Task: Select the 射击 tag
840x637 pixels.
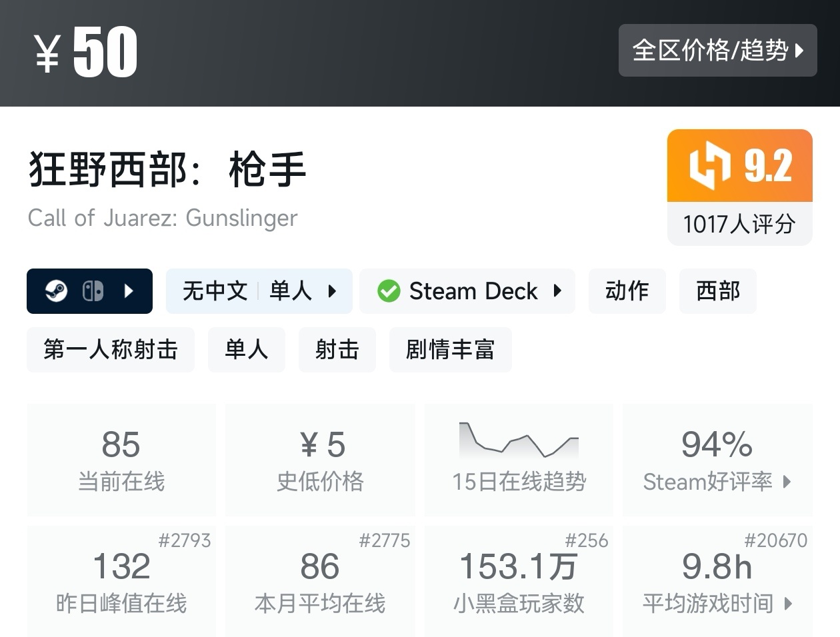Action: [x=337, y=350]
